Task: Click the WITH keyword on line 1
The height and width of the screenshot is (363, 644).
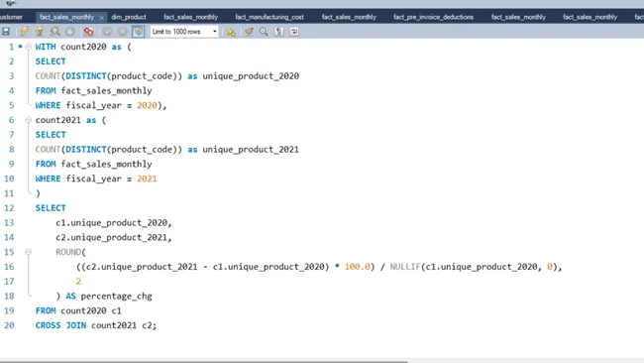Action: (46, 47)
